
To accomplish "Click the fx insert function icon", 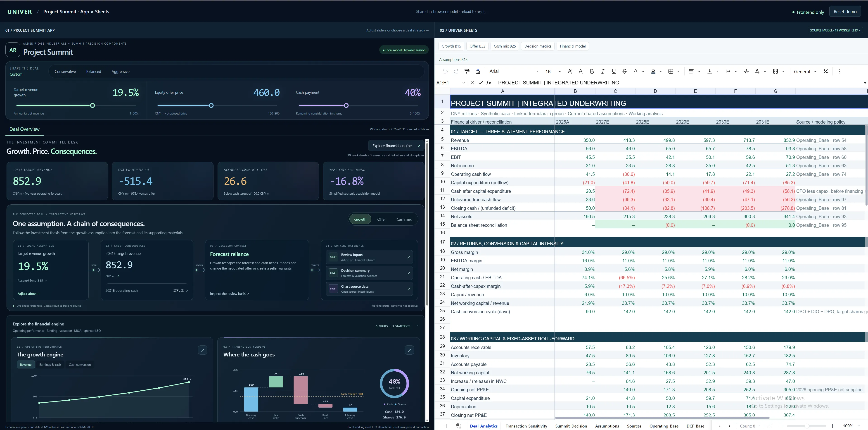I will click(x=489, y=83).
